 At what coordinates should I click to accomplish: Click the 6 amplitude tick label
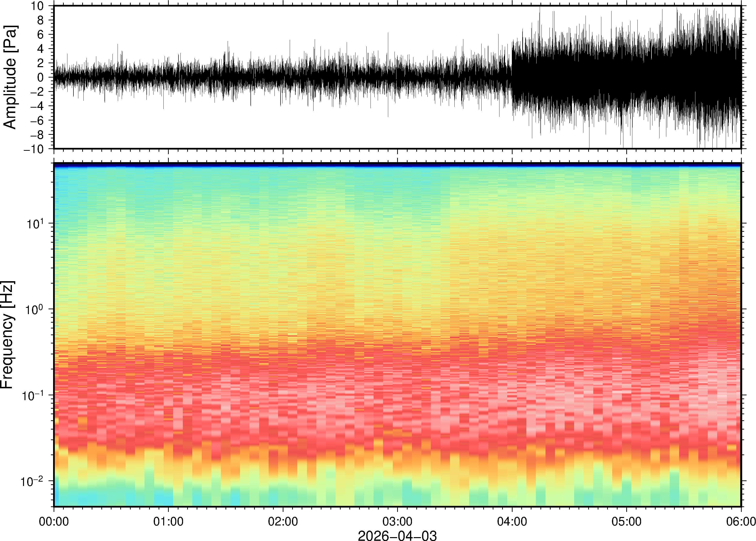point(41,34)
